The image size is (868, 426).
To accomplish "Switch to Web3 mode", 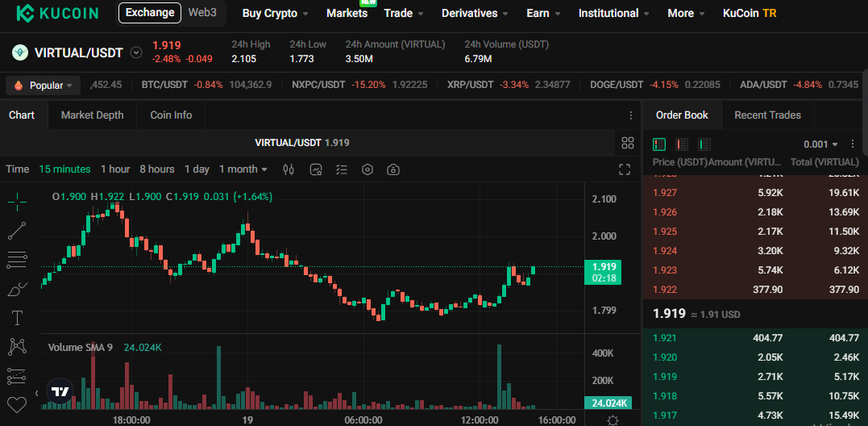I will pyautogui.click(x=202, y=13).
